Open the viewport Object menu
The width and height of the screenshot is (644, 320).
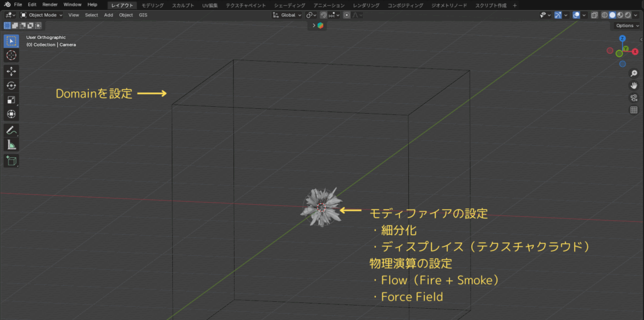pyautogui.click(x=126, y=15)
